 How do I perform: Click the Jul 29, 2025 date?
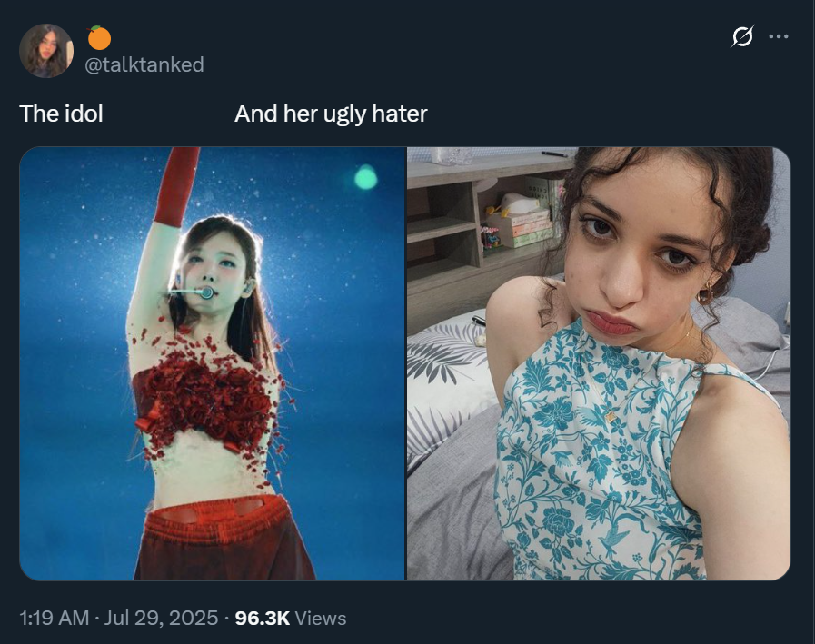coord(161,618)
